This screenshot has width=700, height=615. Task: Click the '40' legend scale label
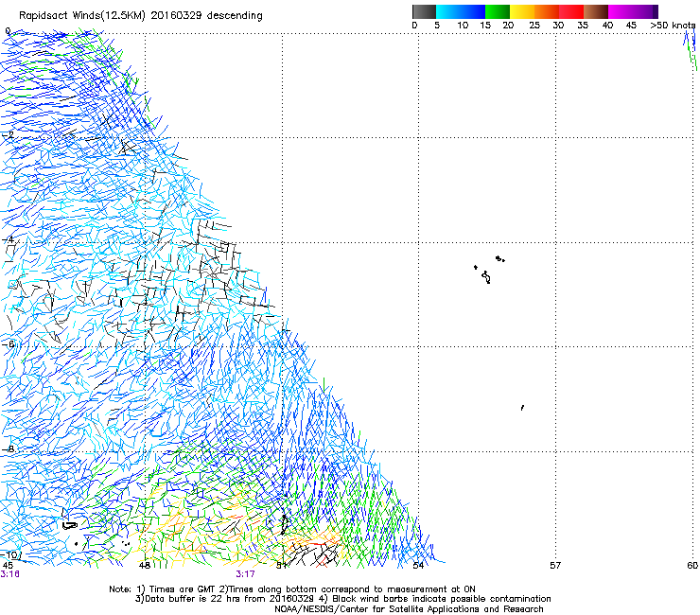[x=607, y=26]
